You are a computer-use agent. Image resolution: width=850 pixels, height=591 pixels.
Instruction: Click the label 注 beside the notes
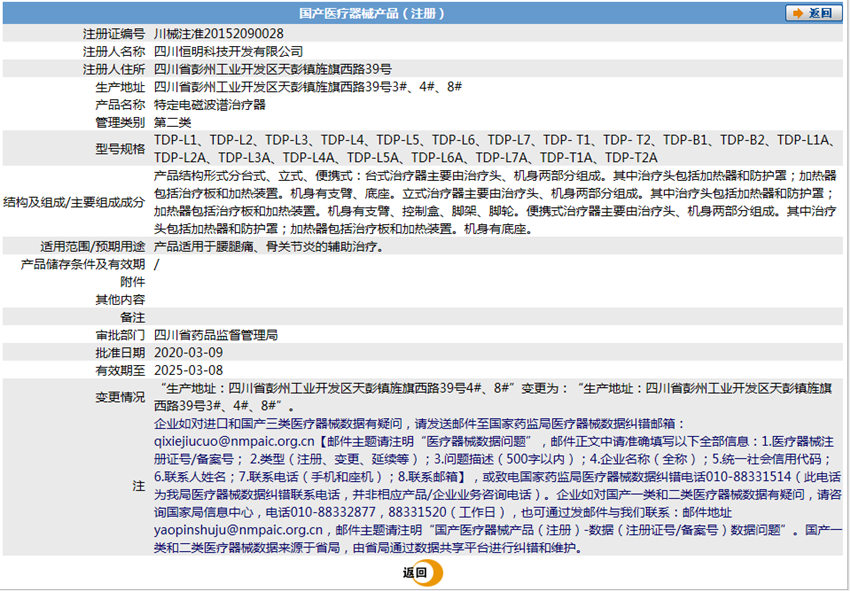tap(139, 486)
